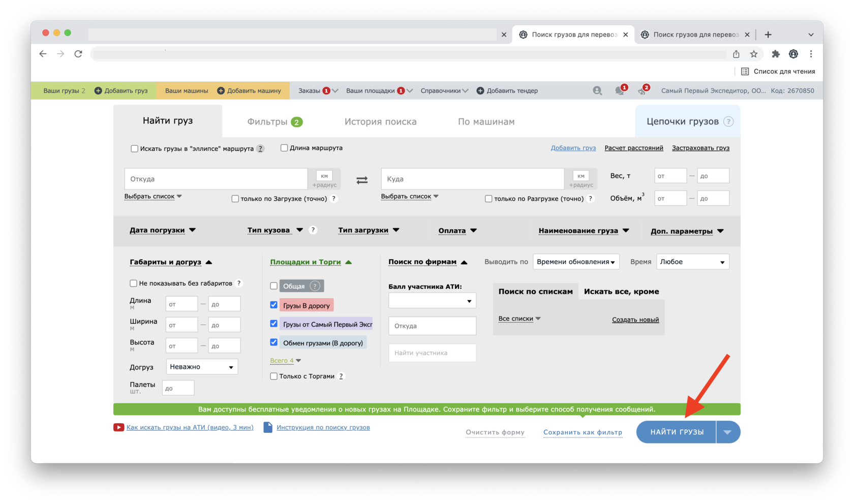Swap origin and destination arrows
This screenshot has height=504, width=854.
(362, 180)
